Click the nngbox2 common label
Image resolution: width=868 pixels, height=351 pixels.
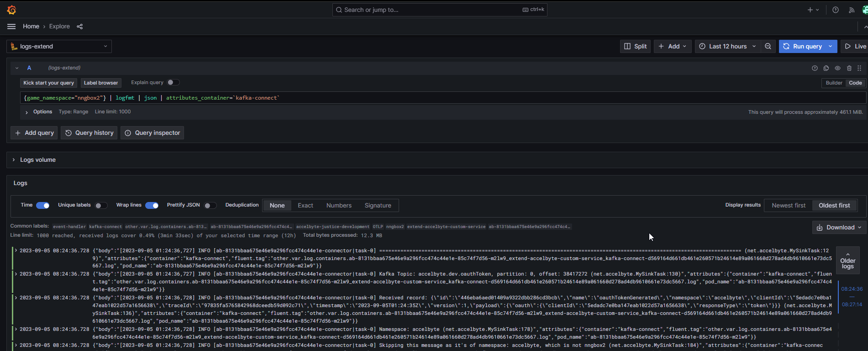pyautogui.click(x=395, y=226)
